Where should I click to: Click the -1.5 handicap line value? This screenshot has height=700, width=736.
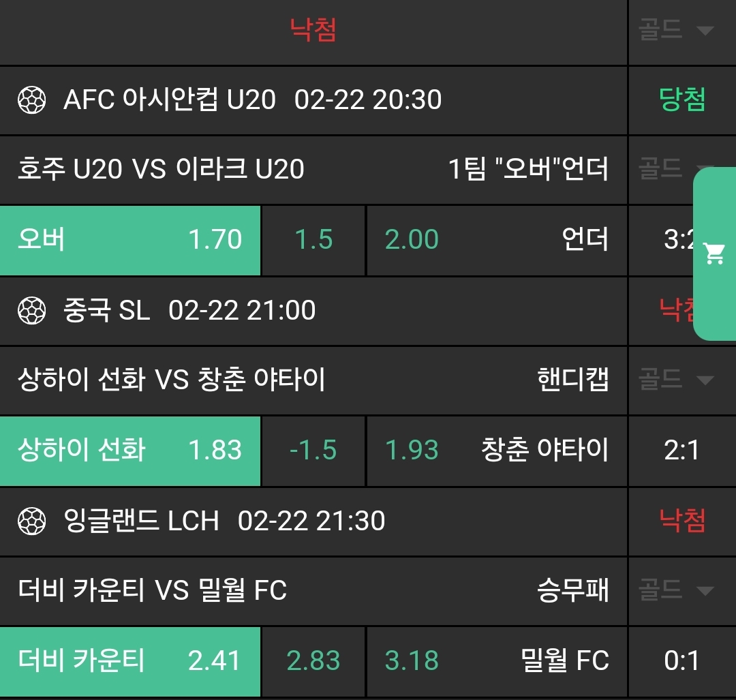[x=313, y=451]
